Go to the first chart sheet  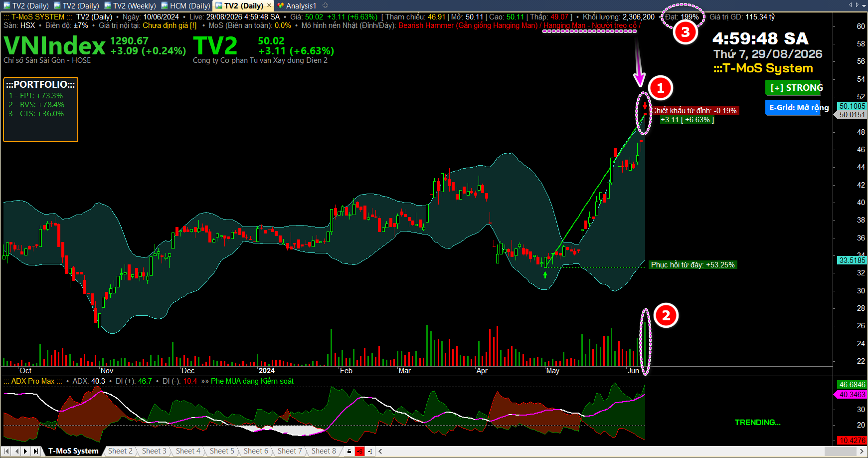6,451
